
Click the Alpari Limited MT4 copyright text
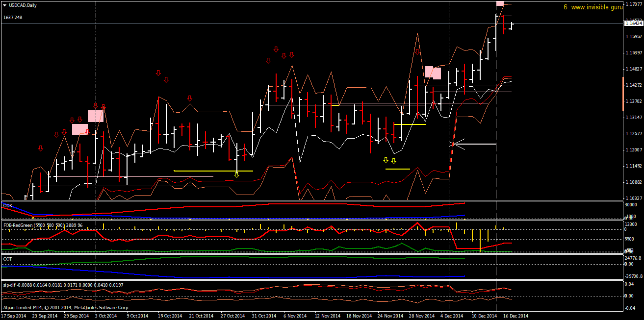point(66,308)
